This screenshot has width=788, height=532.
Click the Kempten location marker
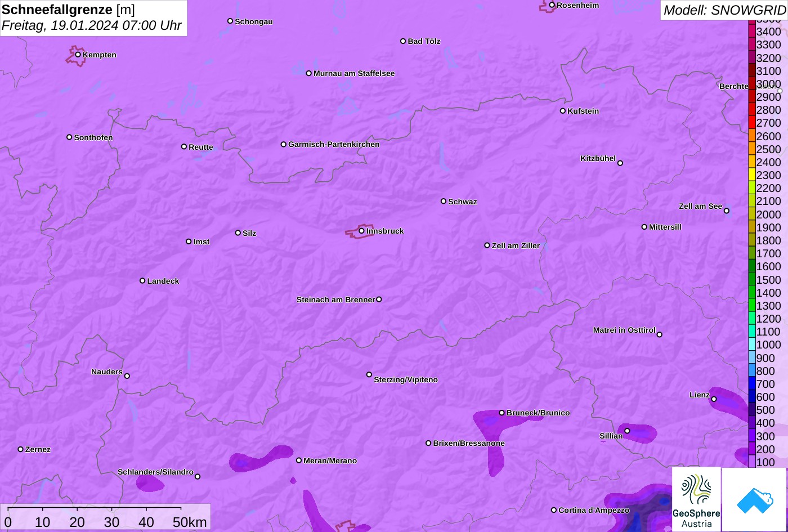click(x=78, y=55)
